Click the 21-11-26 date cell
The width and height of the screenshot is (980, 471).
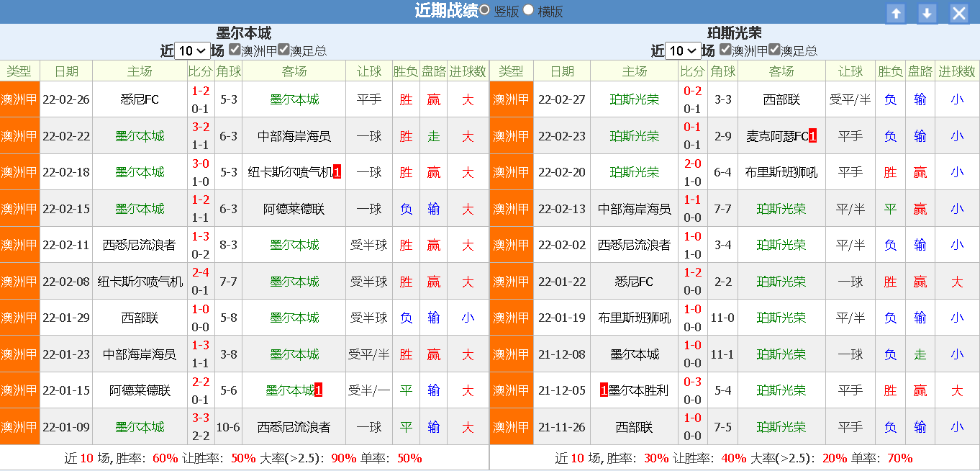coord(562,427)
